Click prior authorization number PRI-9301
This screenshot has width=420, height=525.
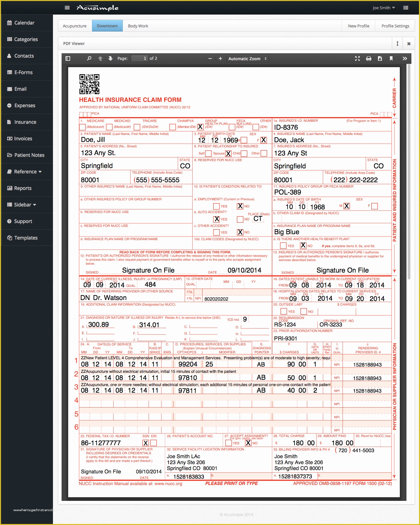tap(286, 338)
